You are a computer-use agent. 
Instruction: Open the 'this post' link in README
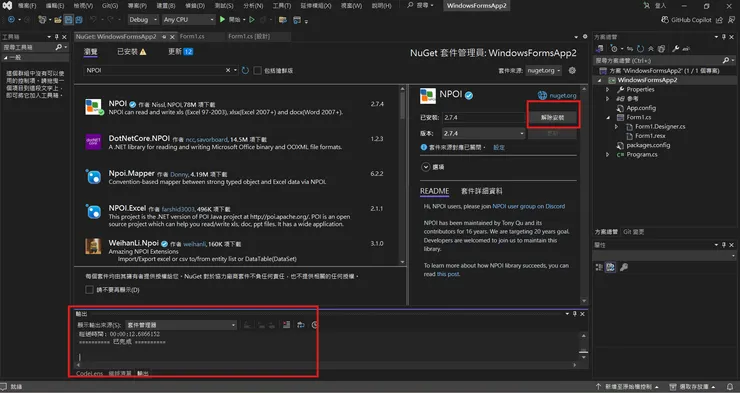point(448,274)
